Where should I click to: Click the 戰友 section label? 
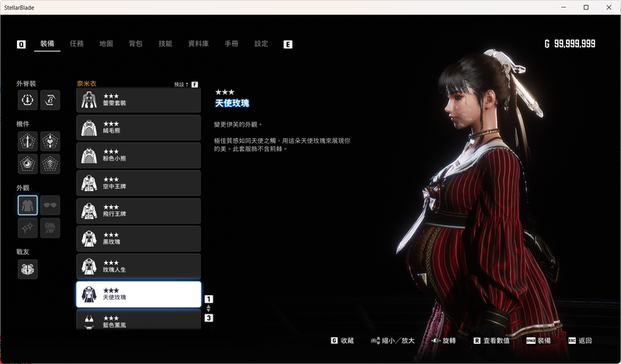(x=23, y=252)
